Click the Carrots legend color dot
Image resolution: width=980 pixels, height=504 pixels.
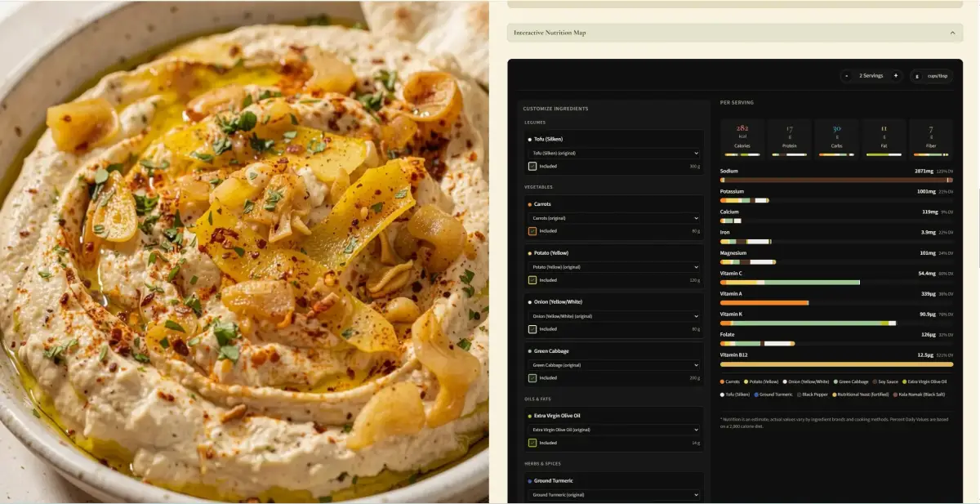coord(723,381)
